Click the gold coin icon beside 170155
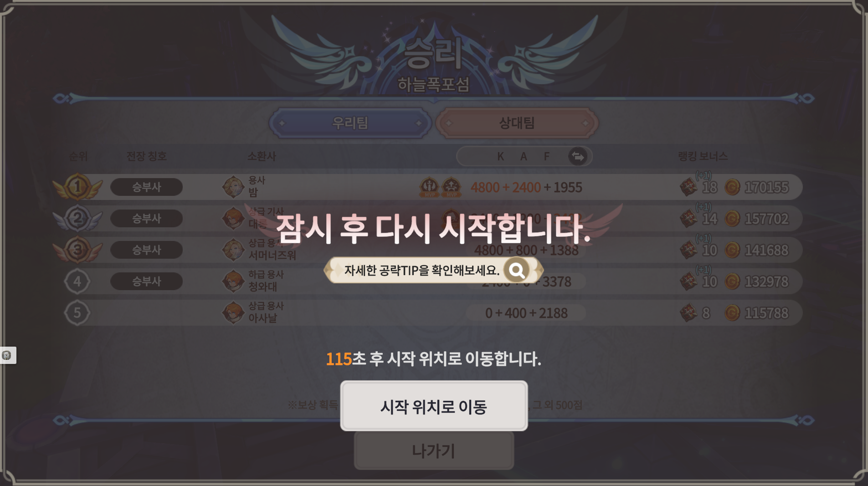Image resolution: width=868 pixels, height=486 pixels. (x=732, y=187)
